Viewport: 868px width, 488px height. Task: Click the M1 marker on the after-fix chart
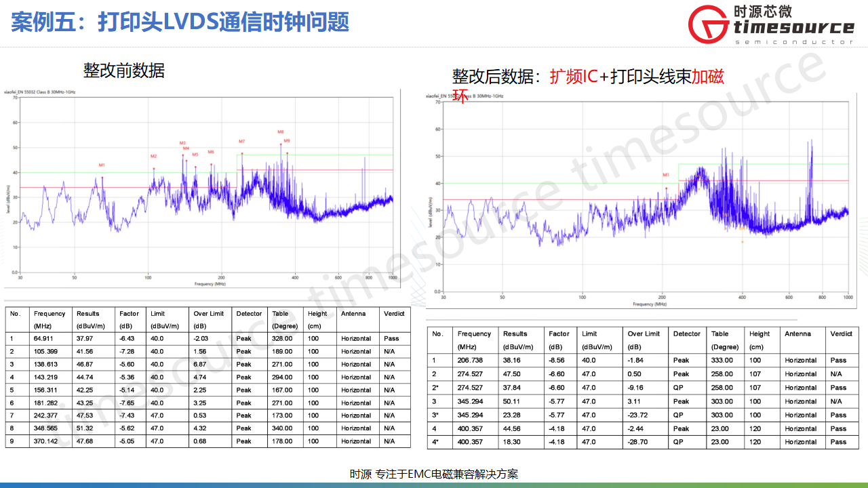pyautogui.click(x=666, y=175)
